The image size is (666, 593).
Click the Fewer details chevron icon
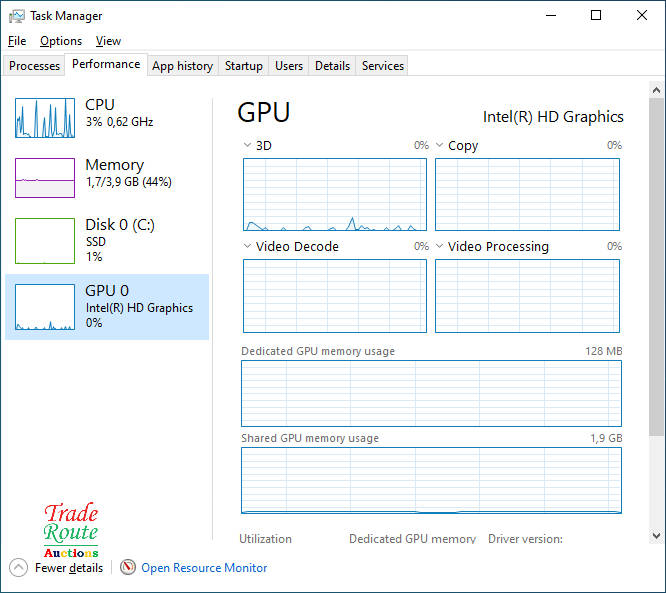pos(19,568)
